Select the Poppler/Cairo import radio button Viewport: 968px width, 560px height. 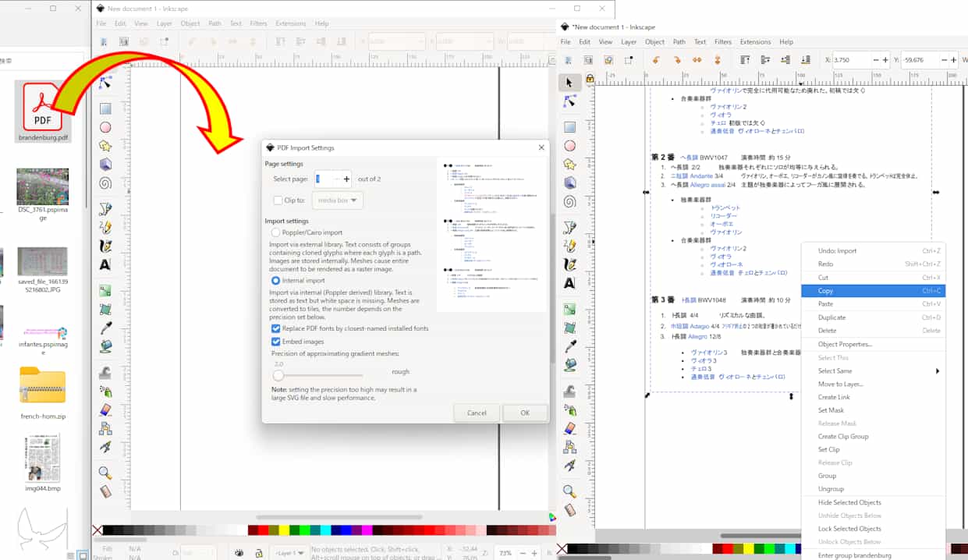pyautogui.click(x=277, y=233)
